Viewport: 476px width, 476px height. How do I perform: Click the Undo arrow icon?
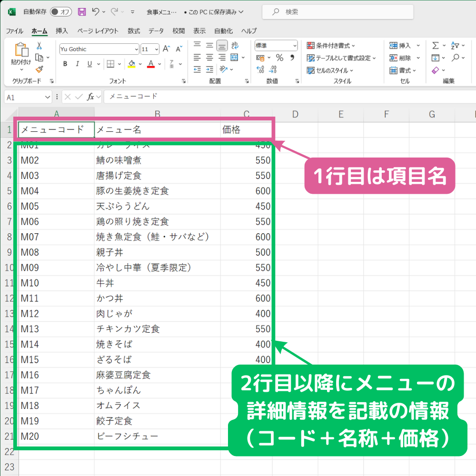(x=96, y=12)
